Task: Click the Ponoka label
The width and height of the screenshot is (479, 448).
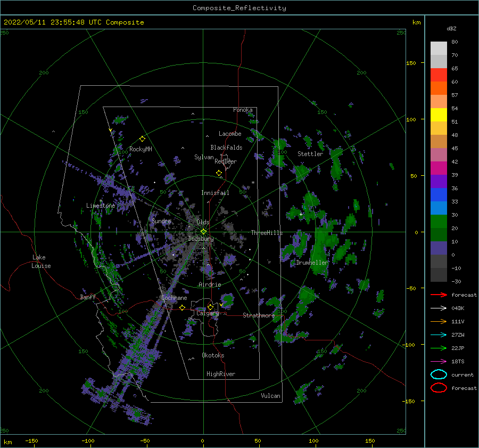Action: tap(243, 110)
